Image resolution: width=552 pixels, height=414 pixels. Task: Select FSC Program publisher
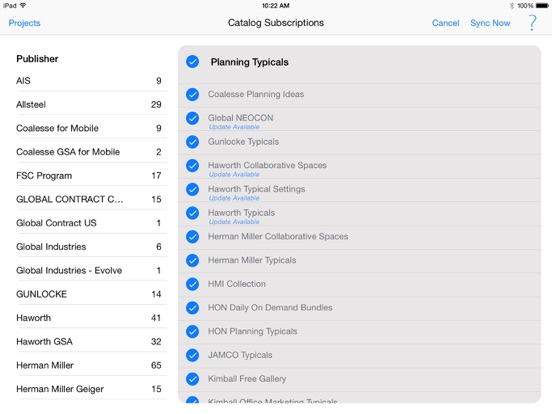92,175
